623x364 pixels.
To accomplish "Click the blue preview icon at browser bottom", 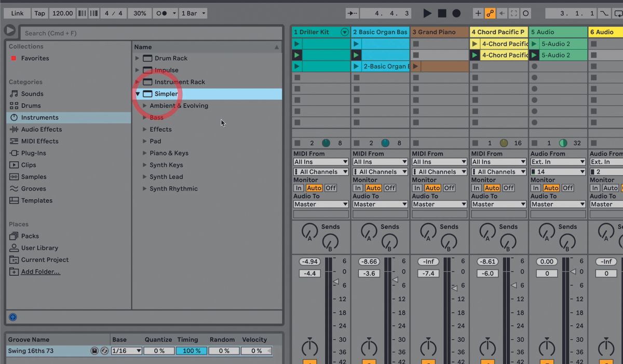I will (x=13, y=317).
